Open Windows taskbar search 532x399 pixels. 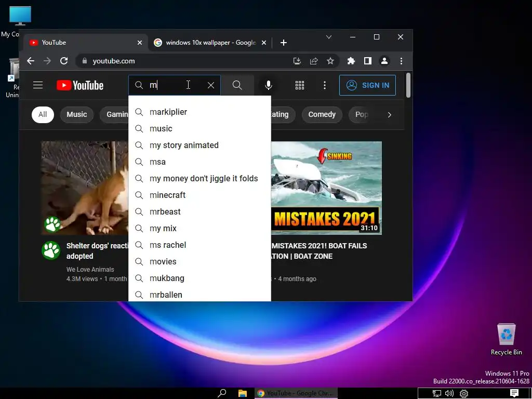[222, 393]
